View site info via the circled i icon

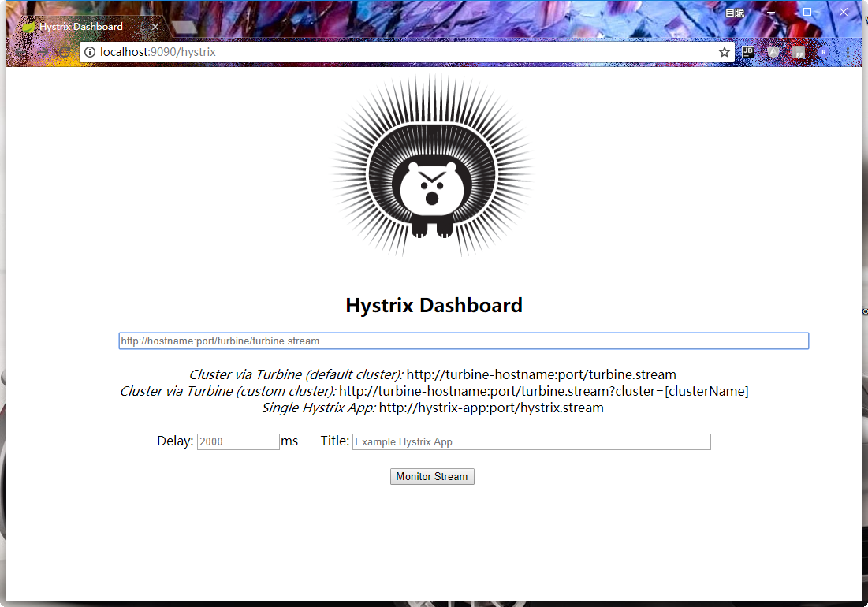[90, 52]
